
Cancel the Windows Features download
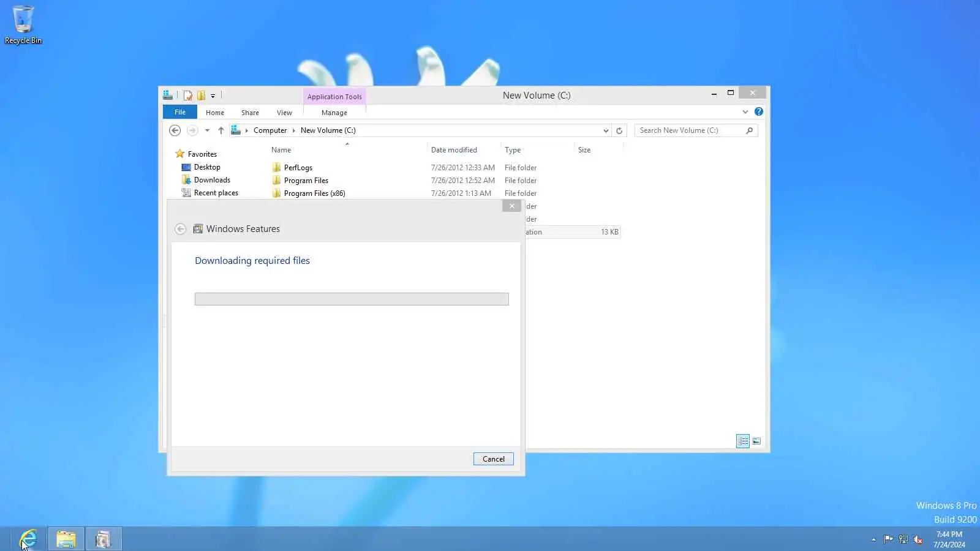(494, 459)
